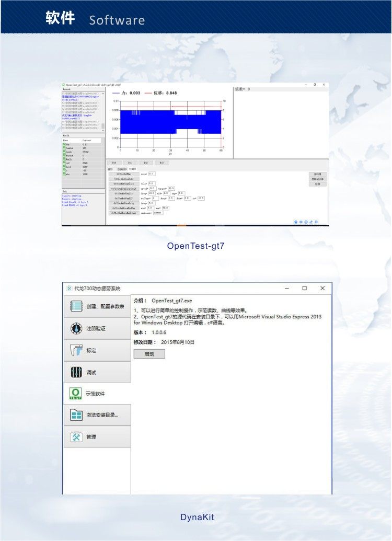Click the red 位移 legend line
Image resolution: width=392 pixels, height=541 pixels.
point(148,93)
